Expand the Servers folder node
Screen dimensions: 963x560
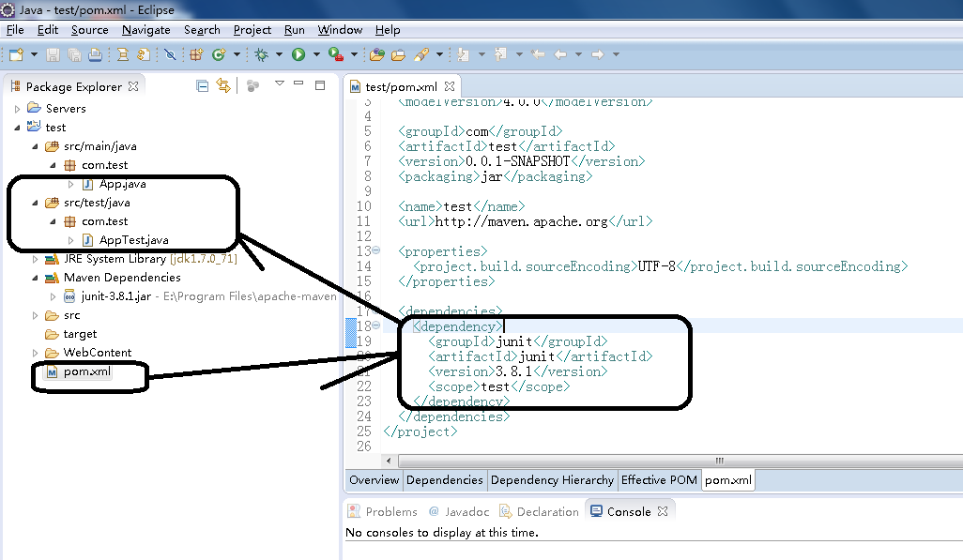(17, 109)
